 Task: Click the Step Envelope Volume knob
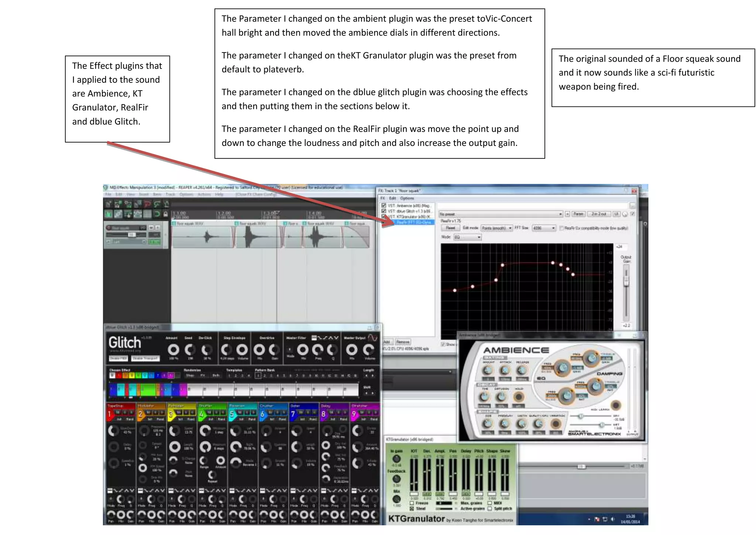point(242,349)
